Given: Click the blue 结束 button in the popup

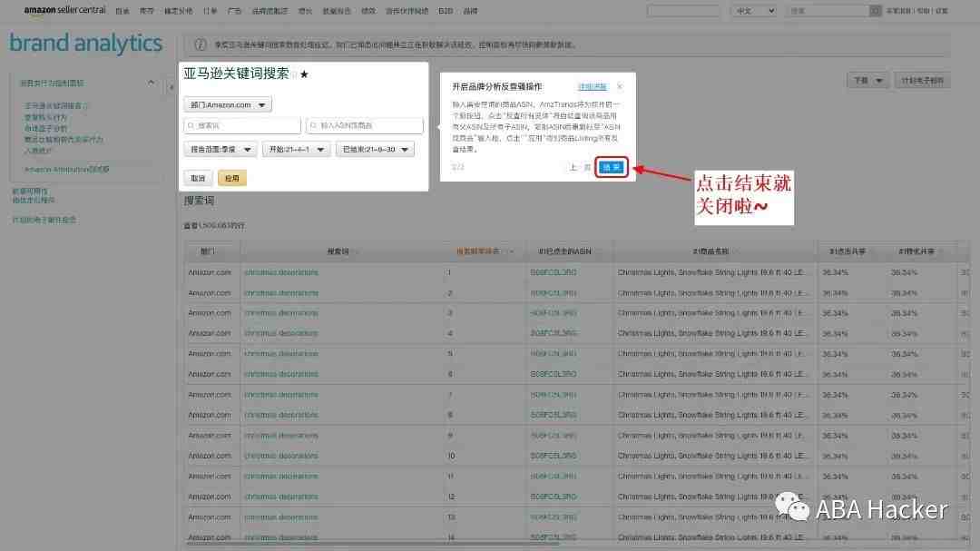Looking at the screenshot, I should click(x=612, y=167).
